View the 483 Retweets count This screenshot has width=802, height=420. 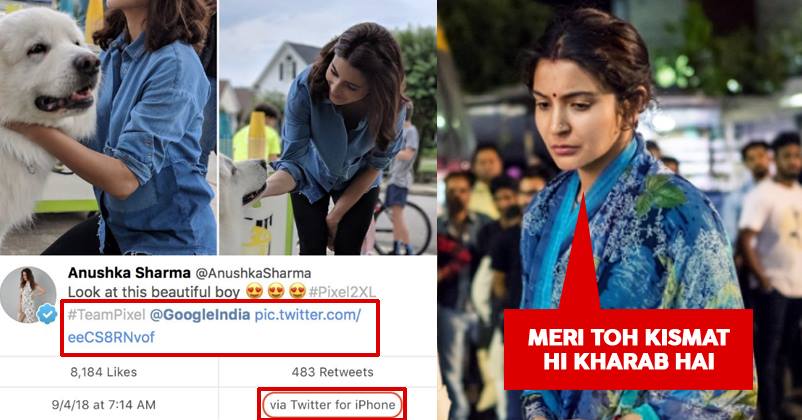332,372
